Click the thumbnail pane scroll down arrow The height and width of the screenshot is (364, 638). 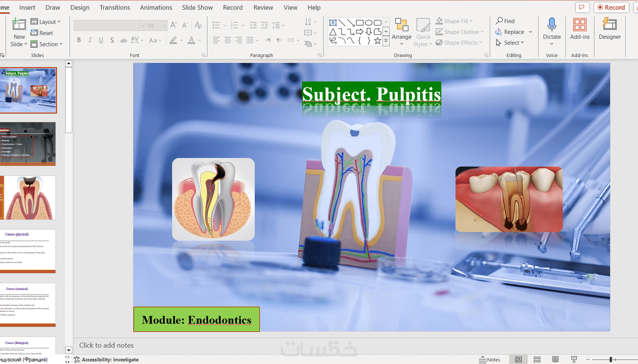(69, 350)
